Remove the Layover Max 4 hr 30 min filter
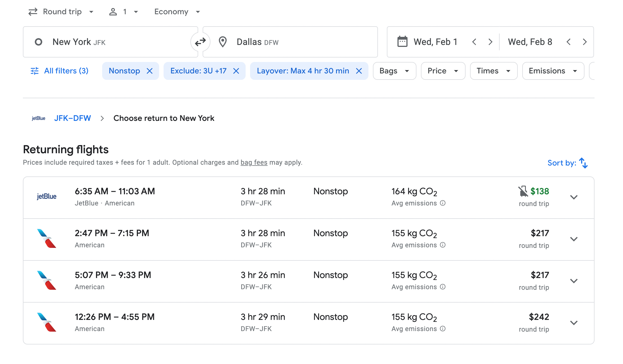This screenshot has height=364, width=623. [359, 71]
